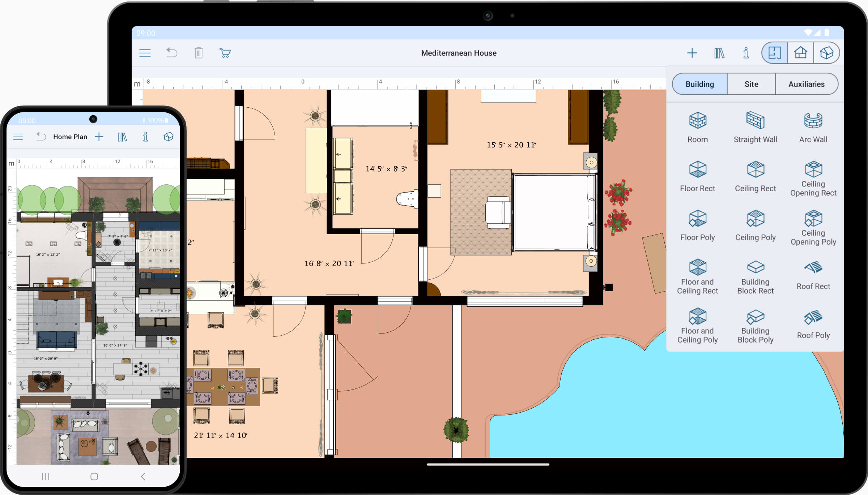Click the add element button

[x=692, y=52]
